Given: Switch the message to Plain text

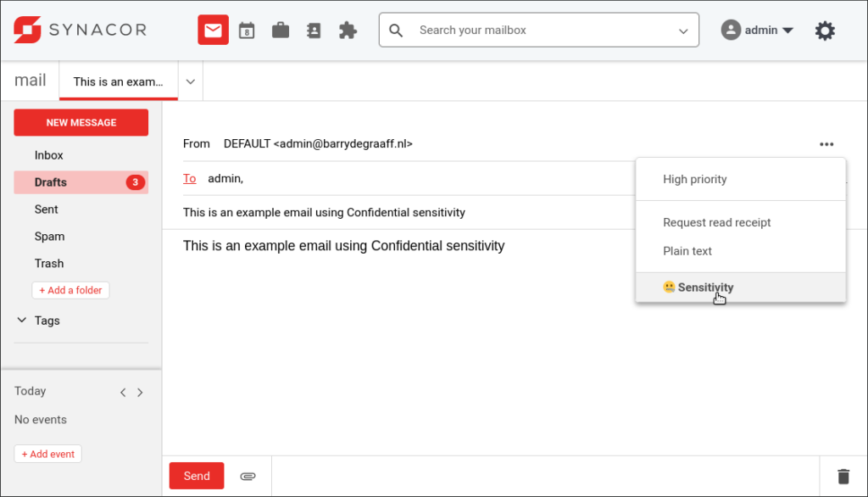Looking at the screenshot, I should [x=687, y=250].
